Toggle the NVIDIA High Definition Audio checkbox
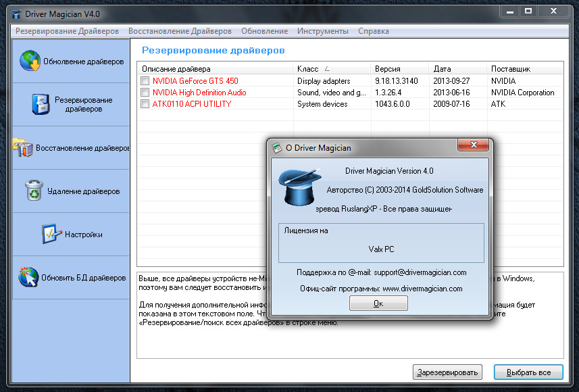579x392 pixels. coord(145,93)
